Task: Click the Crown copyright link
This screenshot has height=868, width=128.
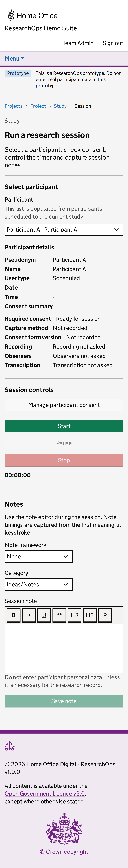Action: point(64,851)
